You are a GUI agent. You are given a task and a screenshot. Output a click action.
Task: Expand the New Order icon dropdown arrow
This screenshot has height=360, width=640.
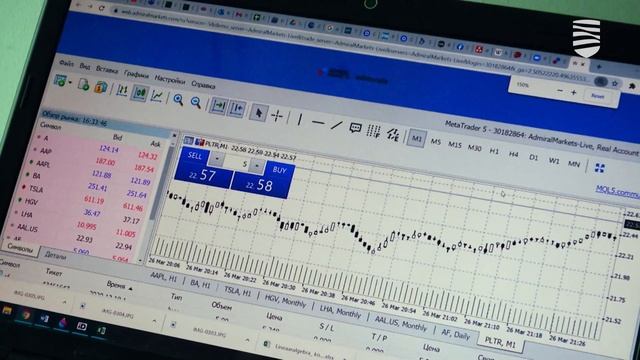(70, 82)
